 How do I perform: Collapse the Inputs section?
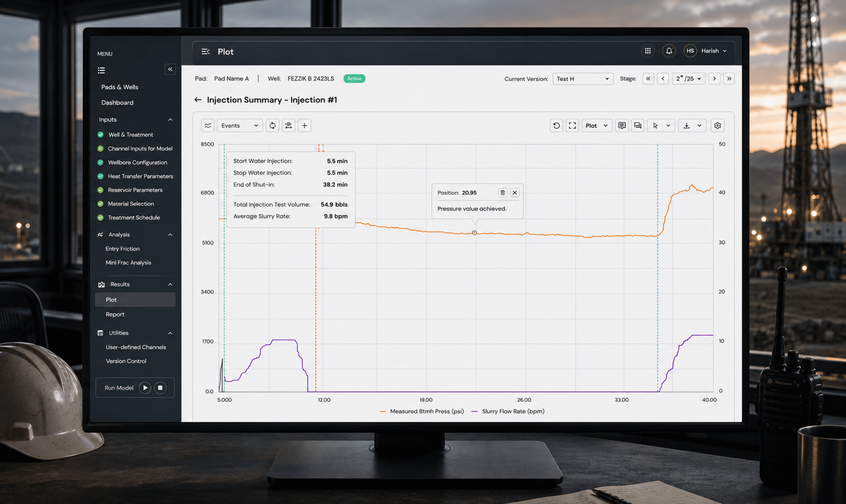[x=170, y=119]
